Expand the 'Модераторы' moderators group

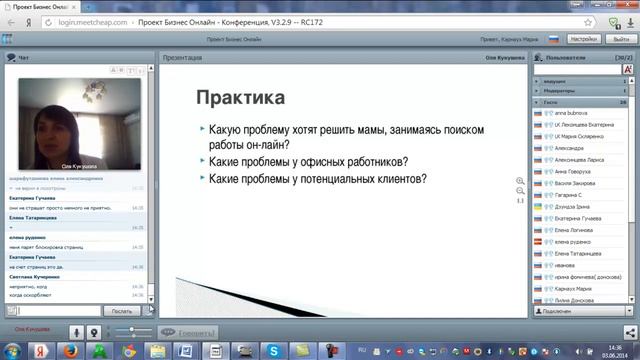tap(580, 91)
